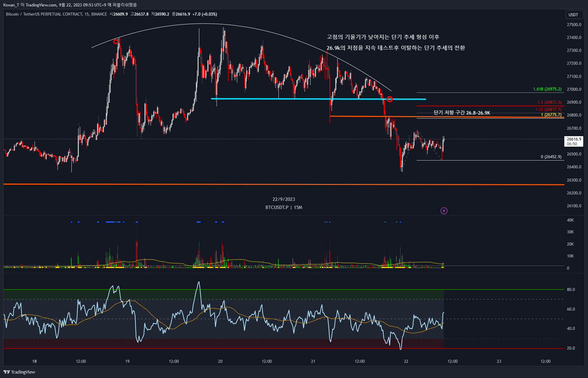Click the low value 26590.2 in header
This screenshot has height=378, width=588.
(x=162, y=14)
